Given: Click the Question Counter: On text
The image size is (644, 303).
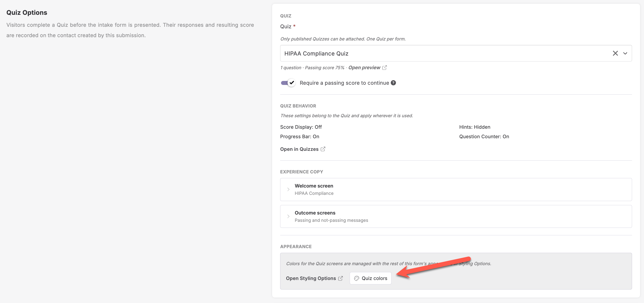Looking at the screenshot, I should click(484, 136).
